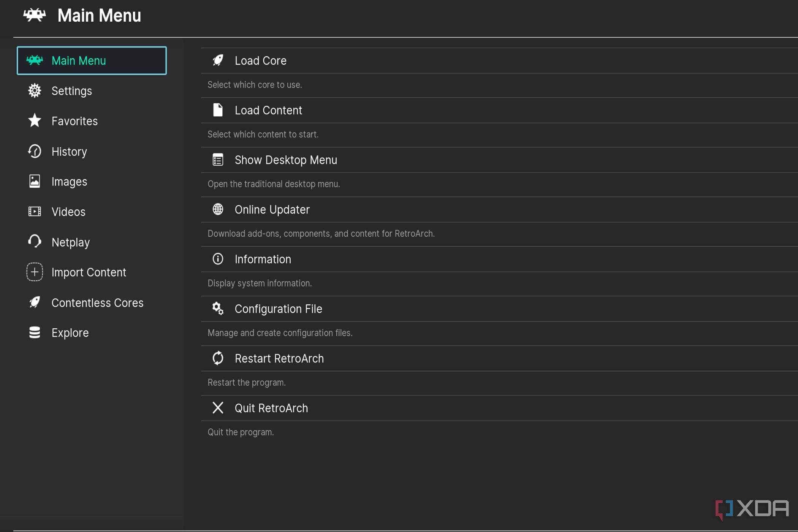Open the Settings sidebar entry
Image resolution: width=798 pixels, height=532 pixels.
[92, 91]
